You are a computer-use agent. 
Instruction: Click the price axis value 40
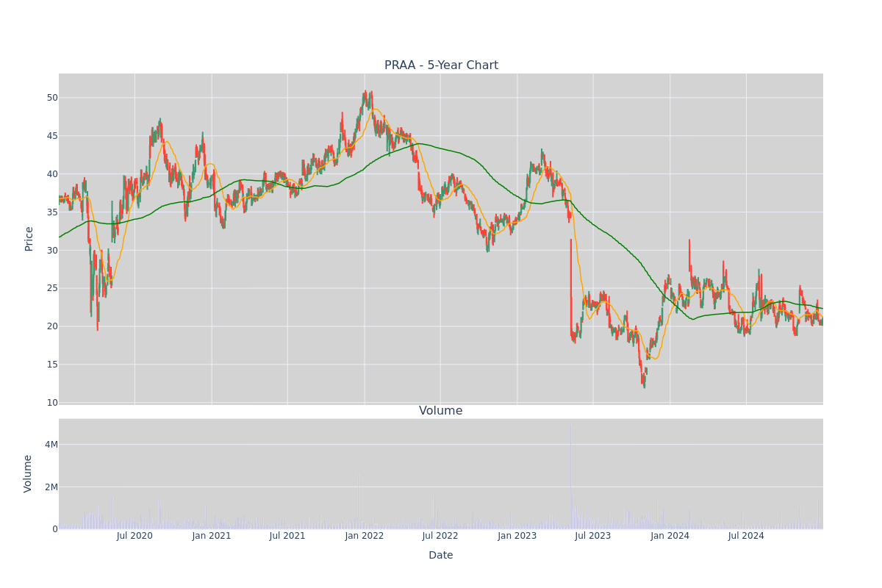pyautogui.click(x=52, y=174)
